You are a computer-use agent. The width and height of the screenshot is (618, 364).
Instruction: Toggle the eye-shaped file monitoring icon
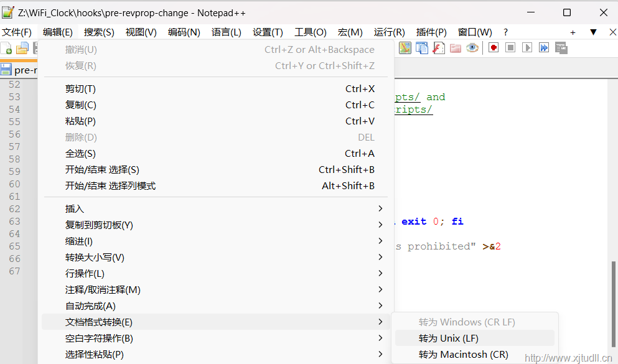click(472, 48)
